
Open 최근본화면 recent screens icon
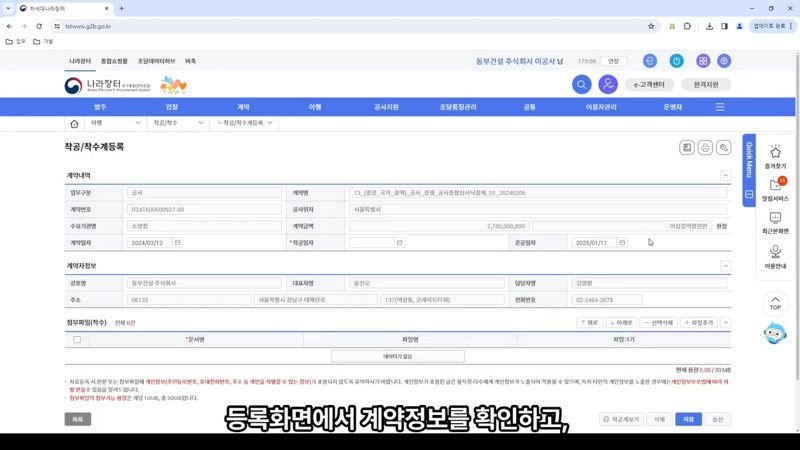coord(775,218)
